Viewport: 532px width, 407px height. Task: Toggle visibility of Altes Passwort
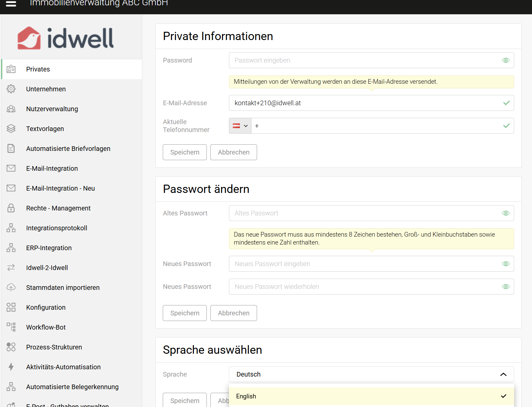(x=506, y=213)
